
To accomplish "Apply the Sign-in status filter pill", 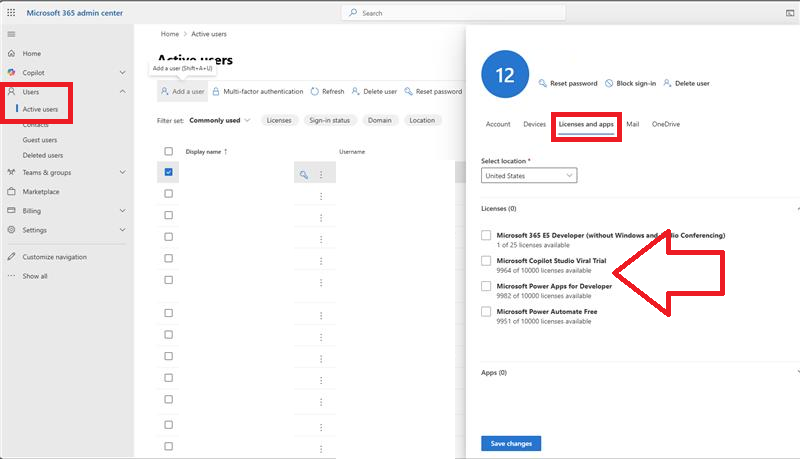I will tap(330, 120).
